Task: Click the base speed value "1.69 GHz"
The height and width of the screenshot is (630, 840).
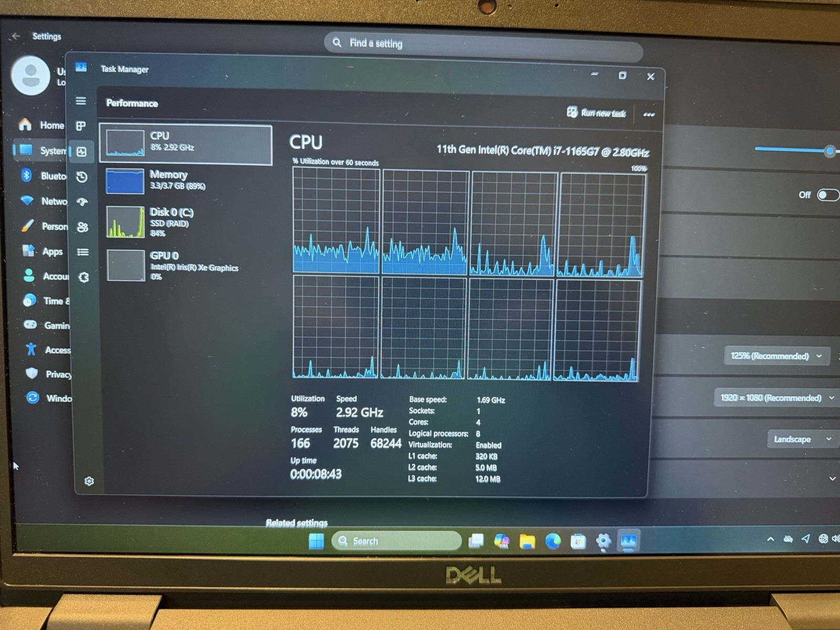Action: tap(491, 400)
